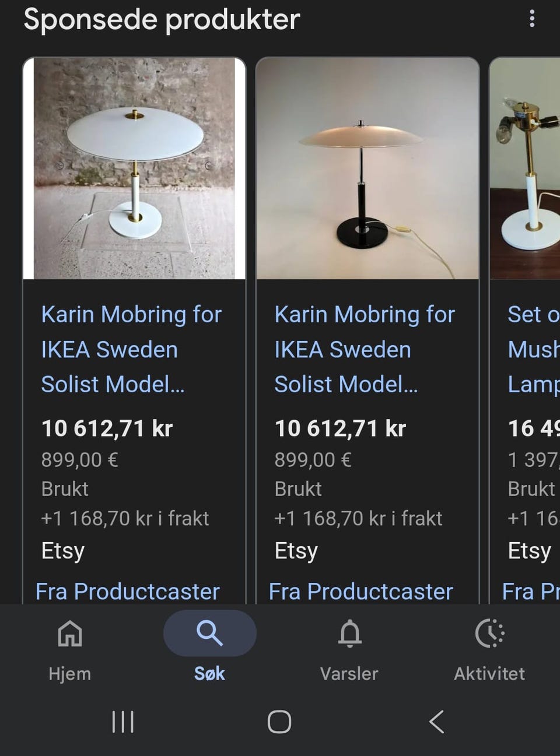Tap the Søk magnifying glass icon

(x=209, y=633)
